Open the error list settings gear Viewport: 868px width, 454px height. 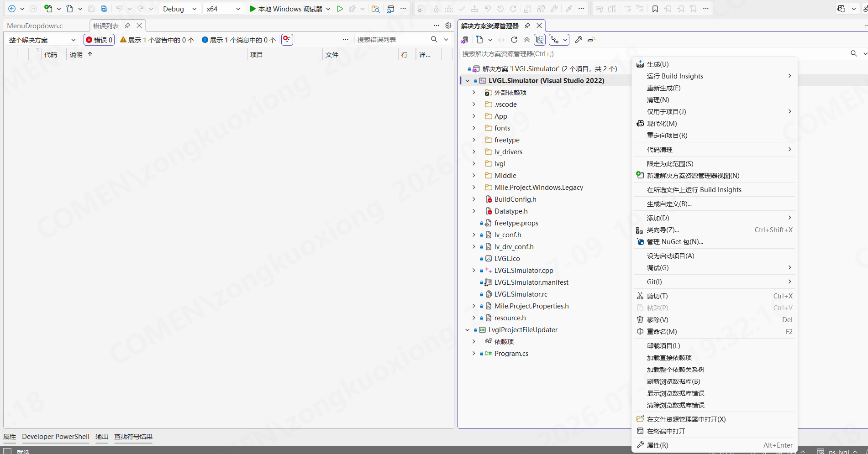point(448,26)
